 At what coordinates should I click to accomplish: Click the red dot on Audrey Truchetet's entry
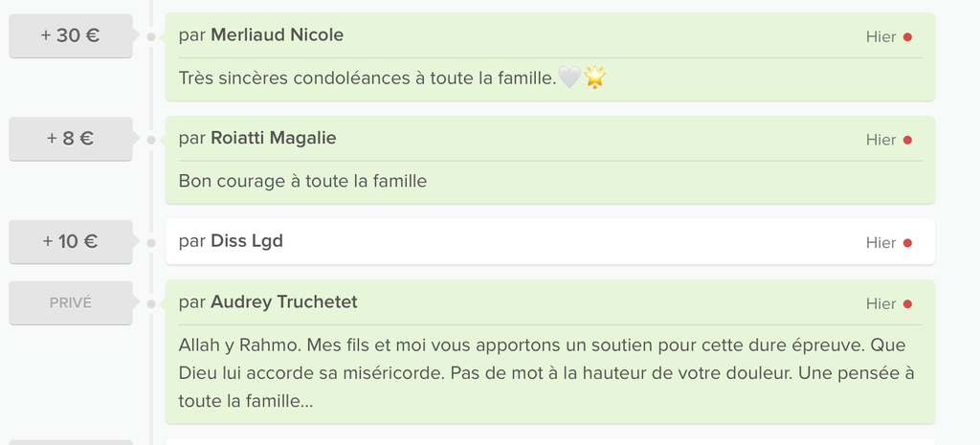(907, 304)
